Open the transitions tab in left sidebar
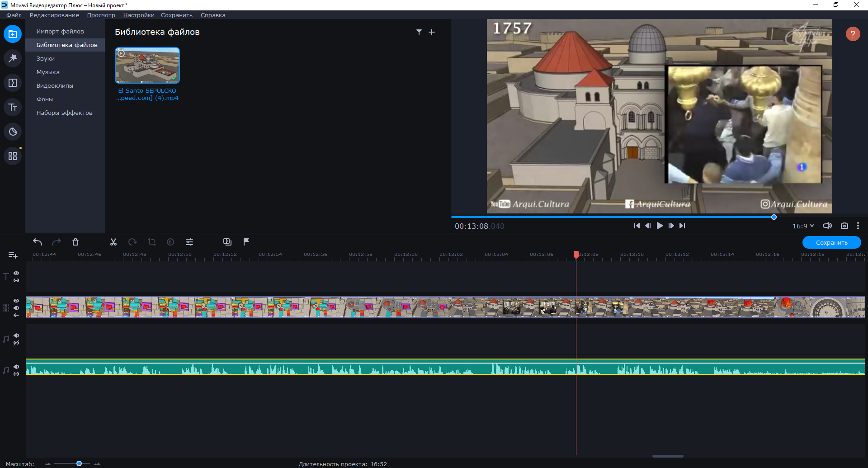Image resolution: width=868 pixels, height=468 pixels. (13, 83)
